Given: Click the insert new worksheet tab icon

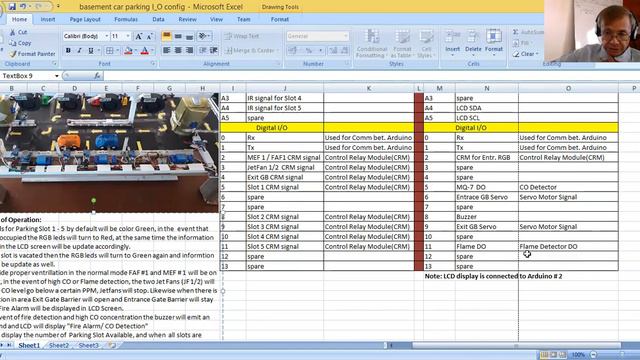Looking at the screenshot, I should point(112,345).
